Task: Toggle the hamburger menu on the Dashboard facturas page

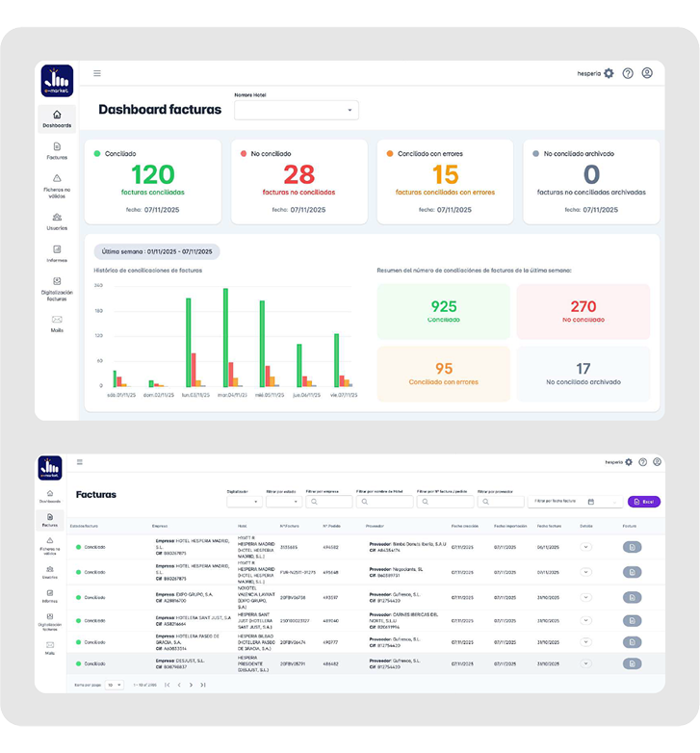Action: click(x=97, y=73)
